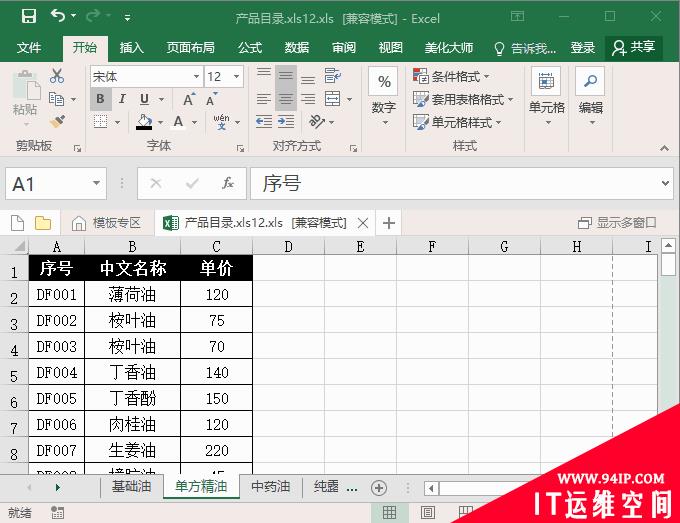Image resolution: width=680 pixels, height=523 pixels.
Task: Switch to the 公式 tab
Action: 250,47
